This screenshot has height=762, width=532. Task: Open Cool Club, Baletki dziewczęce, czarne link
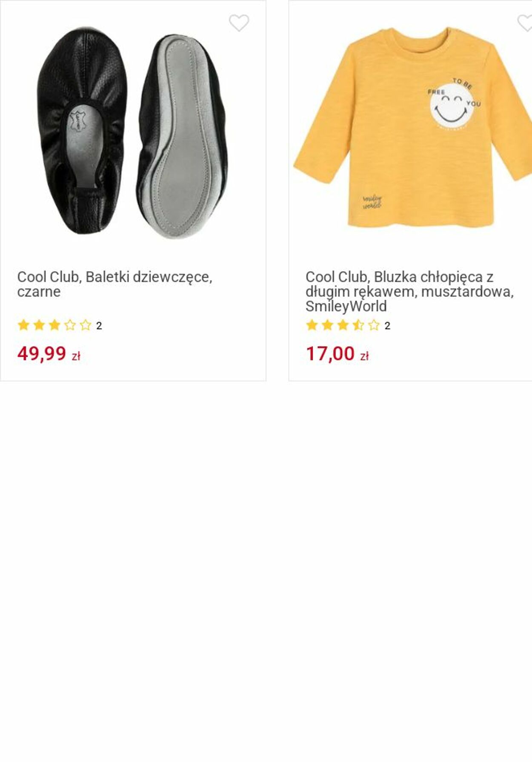click(115, 284)
